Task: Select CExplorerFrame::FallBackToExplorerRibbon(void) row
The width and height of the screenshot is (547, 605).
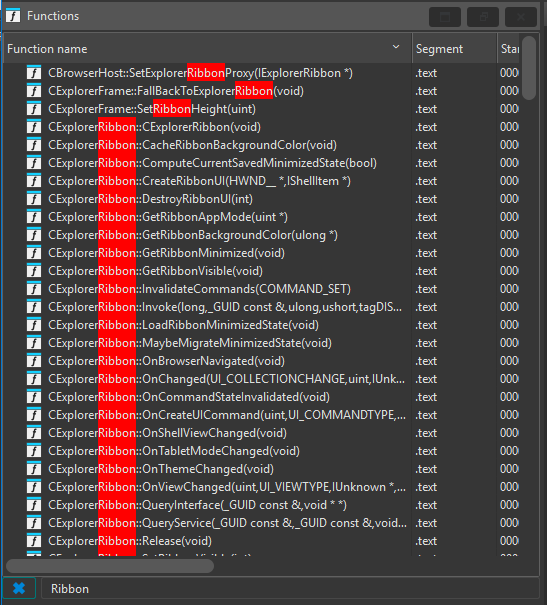Action: (176, 91)
